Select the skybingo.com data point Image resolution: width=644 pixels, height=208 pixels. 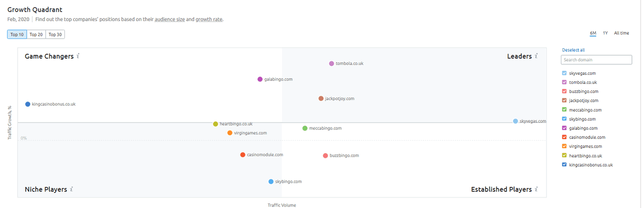[271, 181]
